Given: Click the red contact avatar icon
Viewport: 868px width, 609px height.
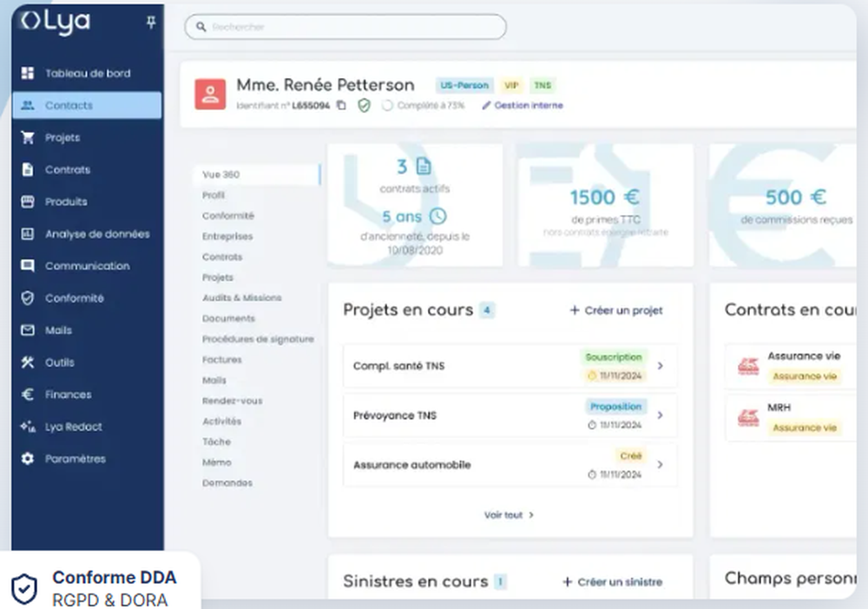Looking at the screenshot, I should (x=210, y=94).
